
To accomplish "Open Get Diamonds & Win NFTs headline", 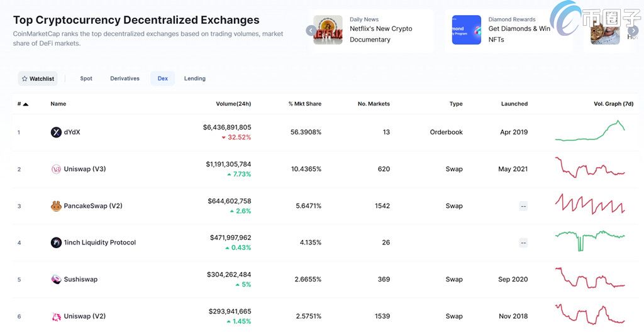I will click(519, 34).
